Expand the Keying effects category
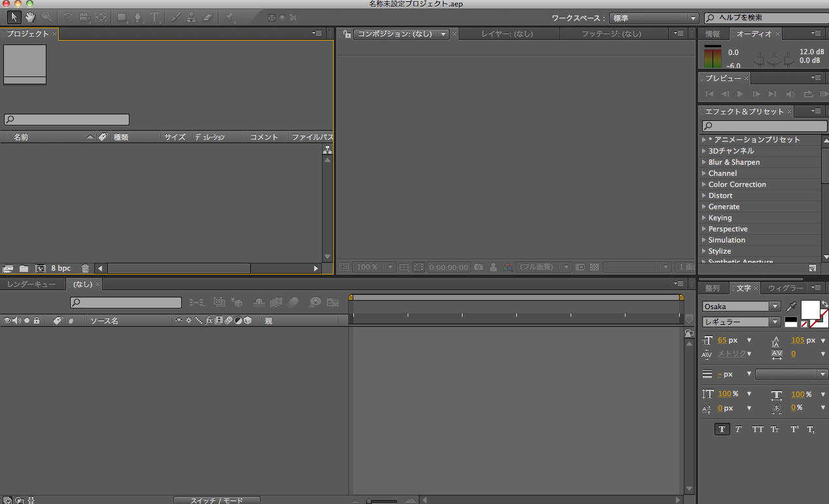Screen dimensions: 829x504 pyautogui.click(x=704, y=218)
